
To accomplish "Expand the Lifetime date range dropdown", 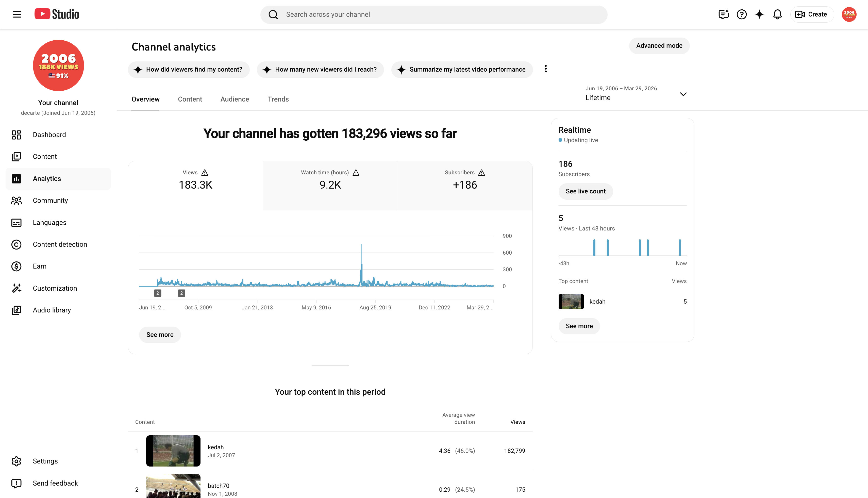I will tap(636, 93).
